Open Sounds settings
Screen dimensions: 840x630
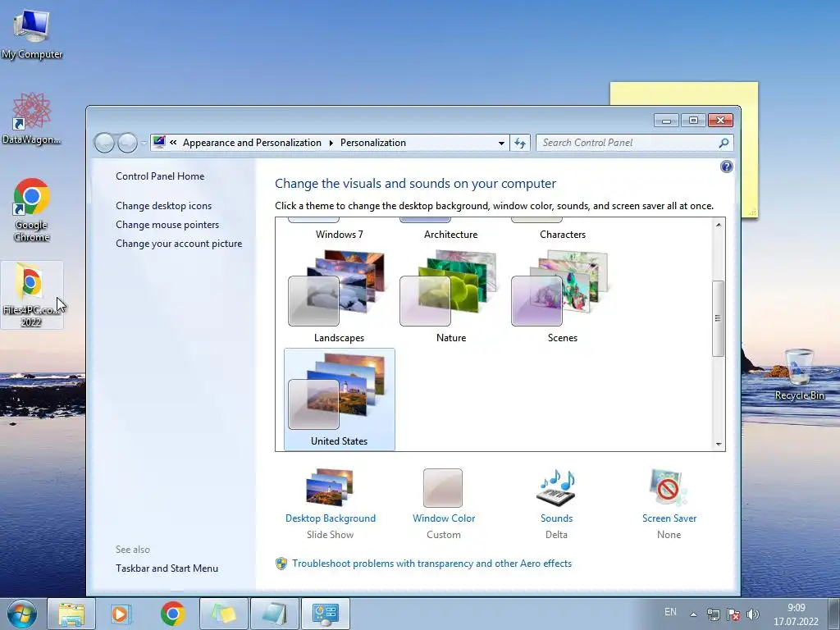(x=556, y=487)
